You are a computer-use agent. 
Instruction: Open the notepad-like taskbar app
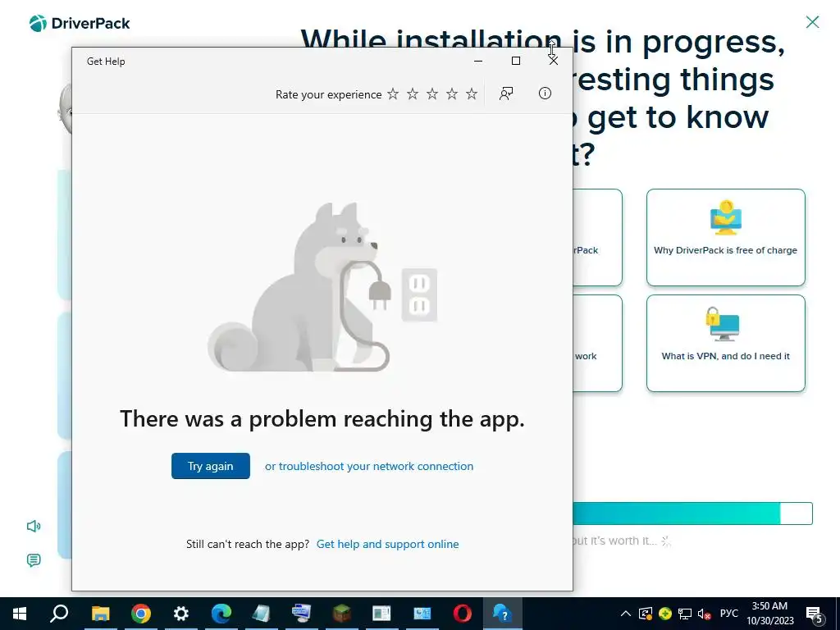[262, 614]
